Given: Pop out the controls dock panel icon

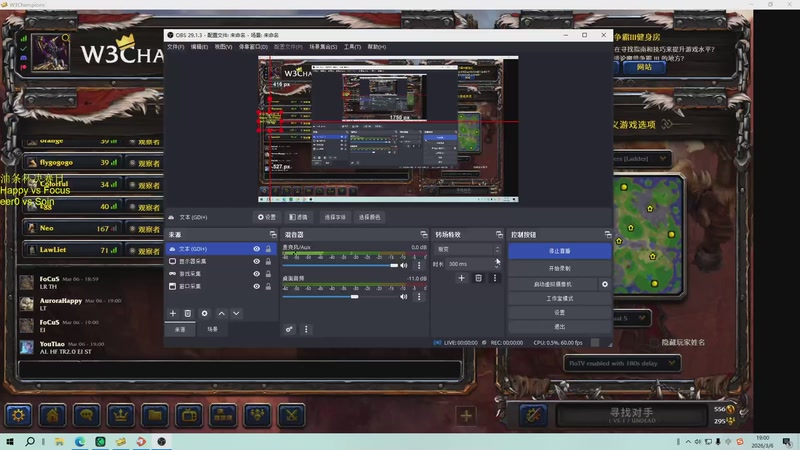Looking at the screenshot, I should [x=608, y=234].
